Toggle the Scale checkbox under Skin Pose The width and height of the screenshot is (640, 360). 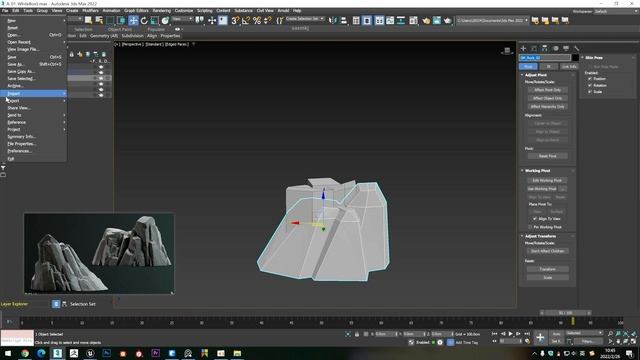pos(590,92)
